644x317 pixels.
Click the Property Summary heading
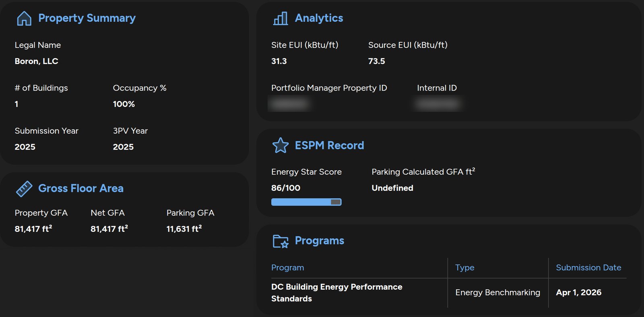87,18
